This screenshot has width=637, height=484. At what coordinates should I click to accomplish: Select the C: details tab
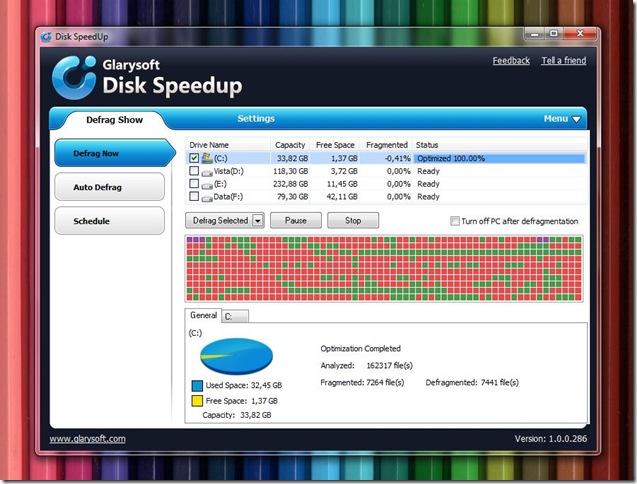(235, 316)
